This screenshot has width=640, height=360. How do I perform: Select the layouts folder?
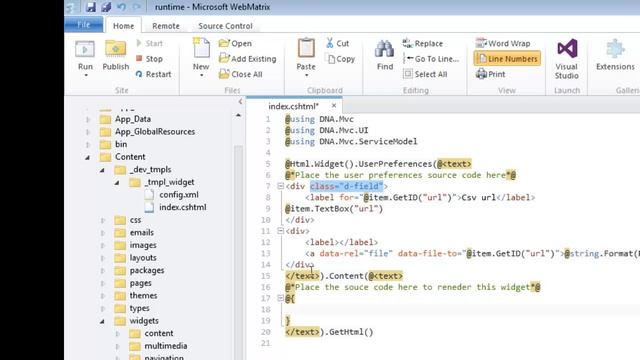click(x=143, y=258)
